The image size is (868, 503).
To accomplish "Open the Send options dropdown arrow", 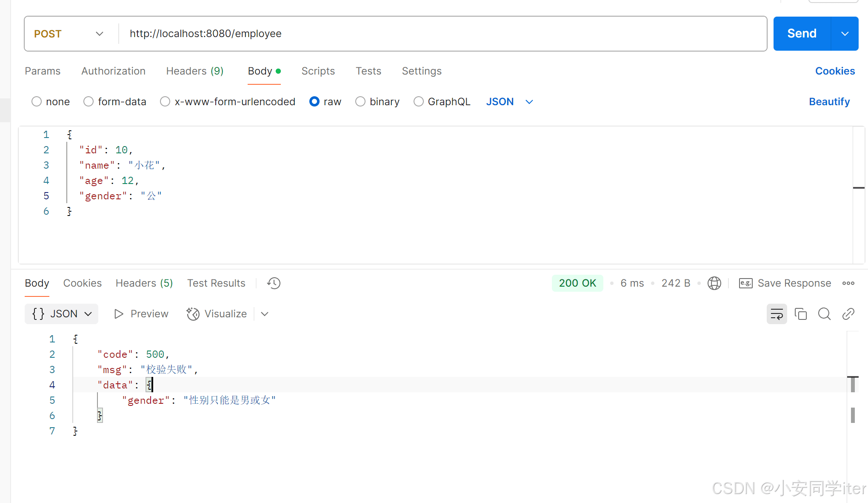I will 845,34.
